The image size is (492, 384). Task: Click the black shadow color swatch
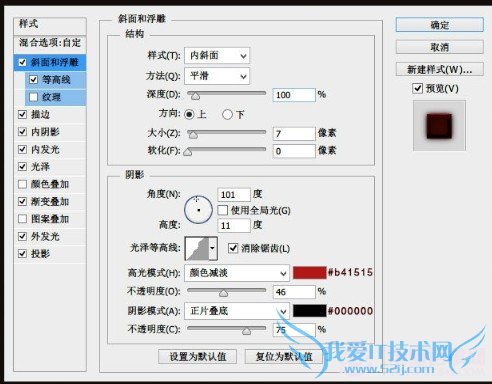tap(309, 311)
